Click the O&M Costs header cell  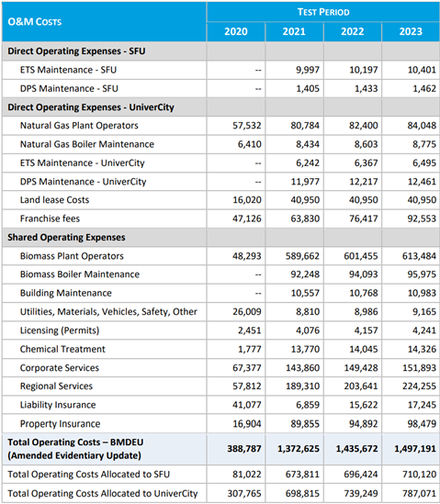pyautogui.click(x=104, y=21)
